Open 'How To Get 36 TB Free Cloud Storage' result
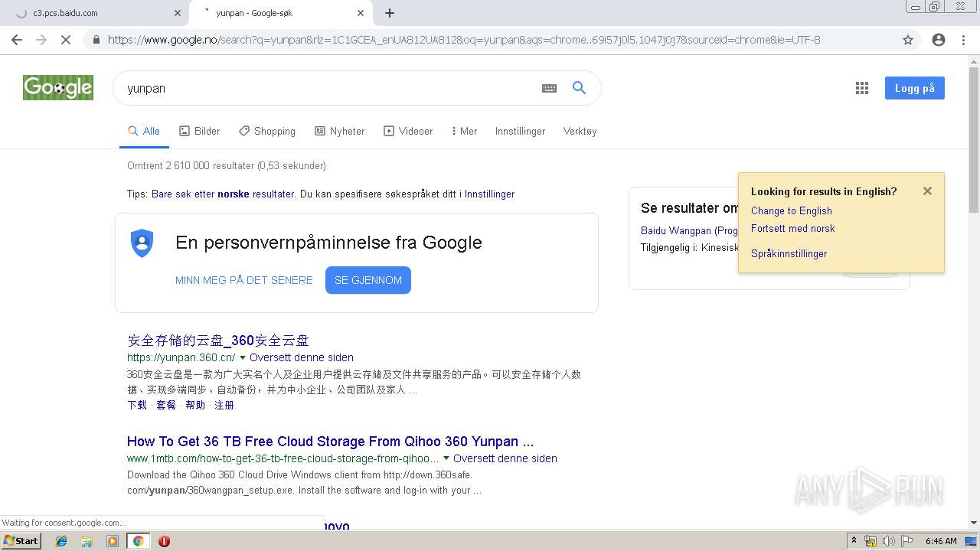The height and width of the screenshot is (551, 980). 331,442
